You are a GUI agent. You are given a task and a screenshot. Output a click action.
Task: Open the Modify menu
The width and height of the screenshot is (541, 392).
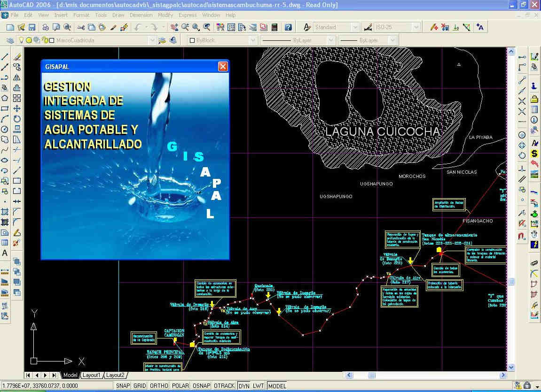tap(165, 15)
